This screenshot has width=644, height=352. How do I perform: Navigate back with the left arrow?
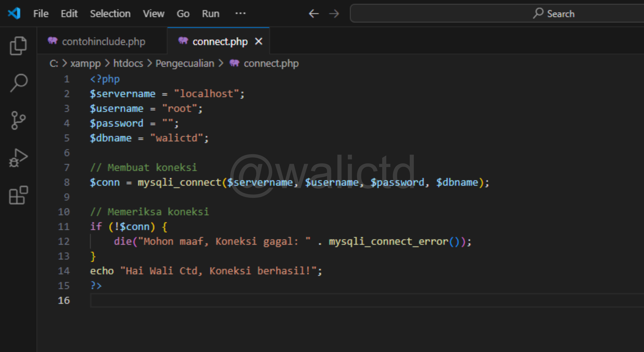pyautogui.click(x=314, y=14)
